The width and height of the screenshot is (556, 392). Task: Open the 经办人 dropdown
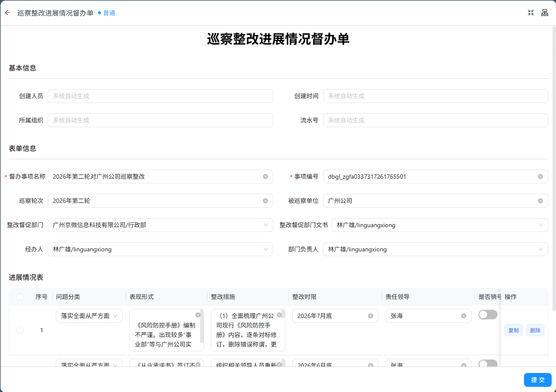[x=160, y=249]
